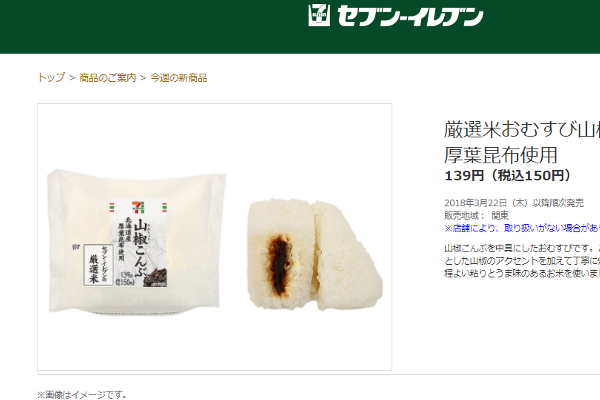The width and height of the screenshot is (600, 400).
Task: Click the blue store availability notice
Action: (522, 228)
